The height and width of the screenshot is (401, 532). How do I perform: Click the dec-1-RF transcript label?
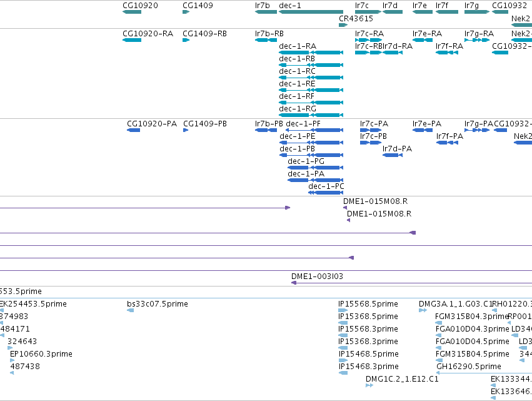click(x=296, y=96)
